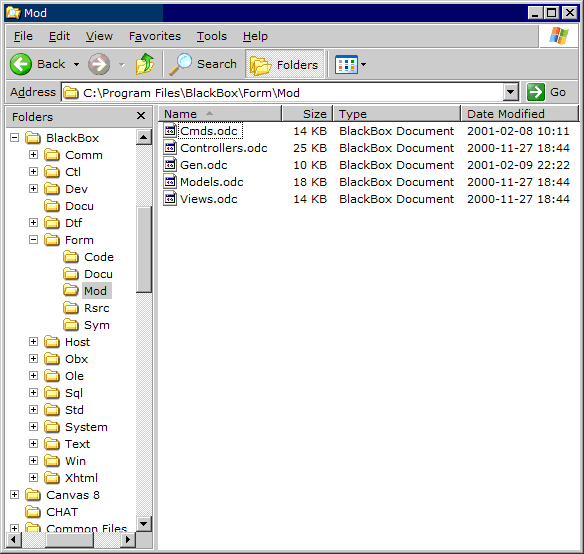Open the Address bar dropdown list
The width and height of the screenshot is (584, 554).
click(x=511, y=92)
